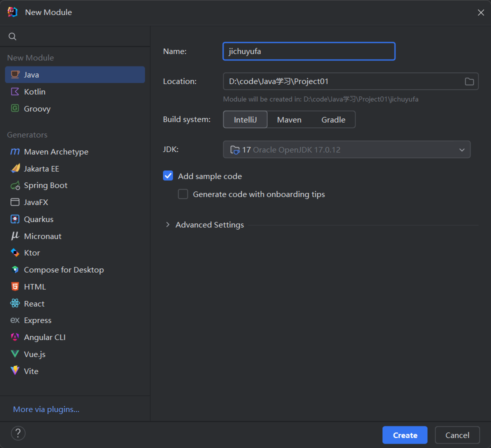Choose the Groovy language icon
The height and width of the screenshot is (448, 491).
coord(14,108)
